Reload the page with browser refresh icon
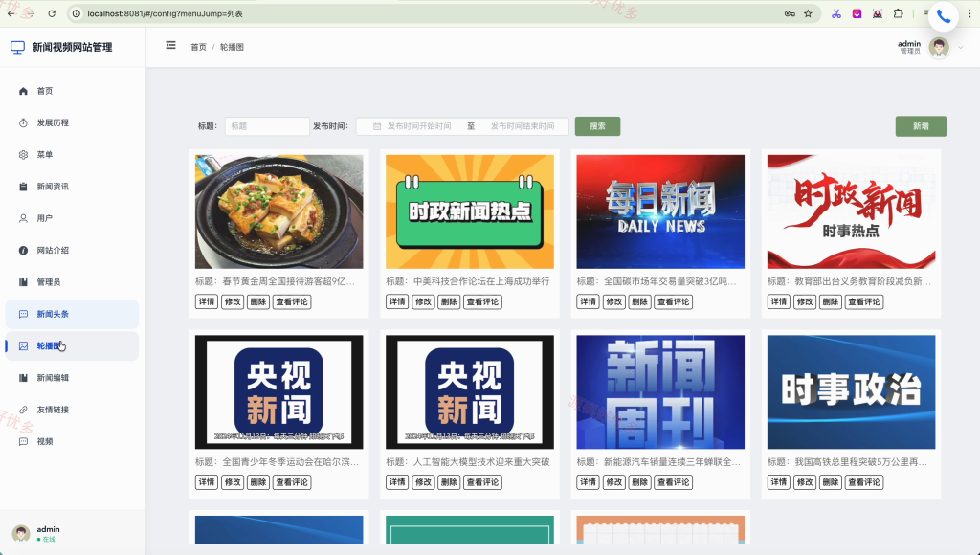The height and width of the screenshot is (555, 980). point(52,13)
